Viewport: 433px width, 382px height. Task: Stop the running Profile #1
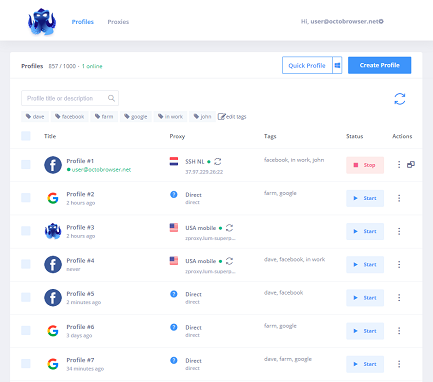(365, 165)
